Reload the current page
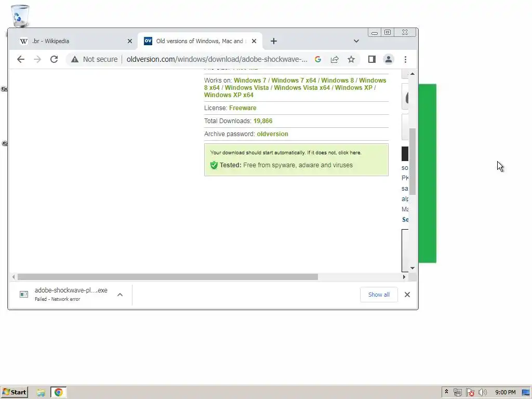Viewport: 532px width, 399px height. [54, 59]
